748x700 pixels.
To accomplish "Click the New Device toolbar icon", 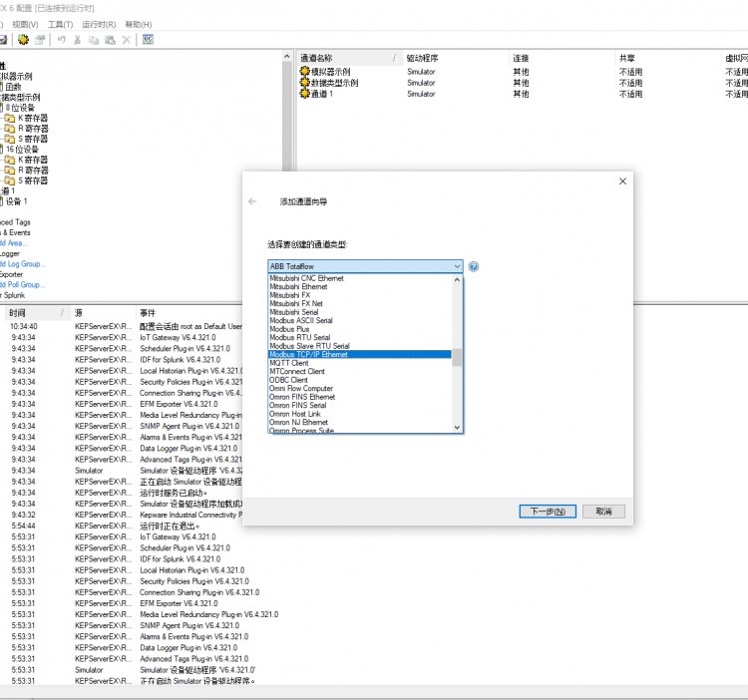I will pos(40,40).
